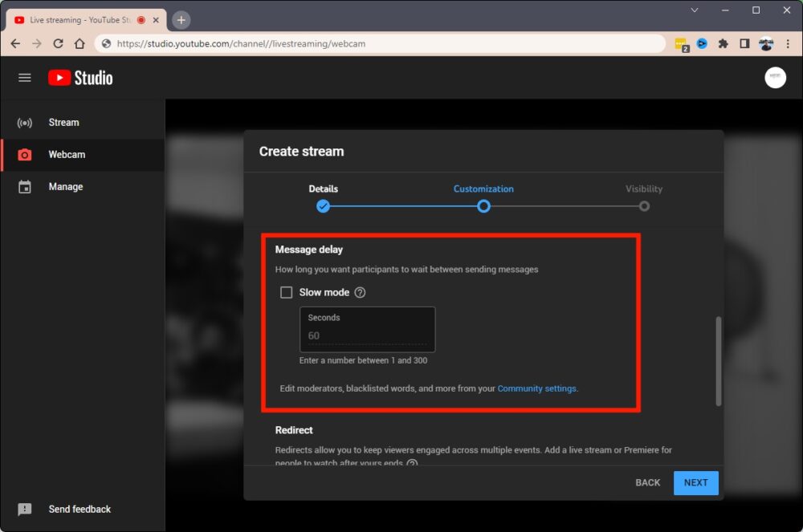This screenshot has width=803, height=532.
Task: Reload the page with the refresh icon
Action: point(58,44)
